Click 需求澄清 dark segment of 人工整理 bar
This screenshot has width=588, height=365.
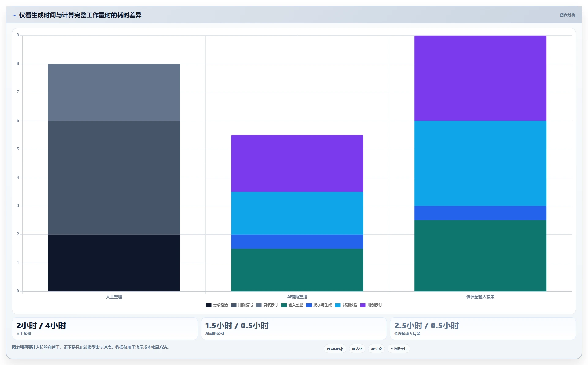pos(114,263)
